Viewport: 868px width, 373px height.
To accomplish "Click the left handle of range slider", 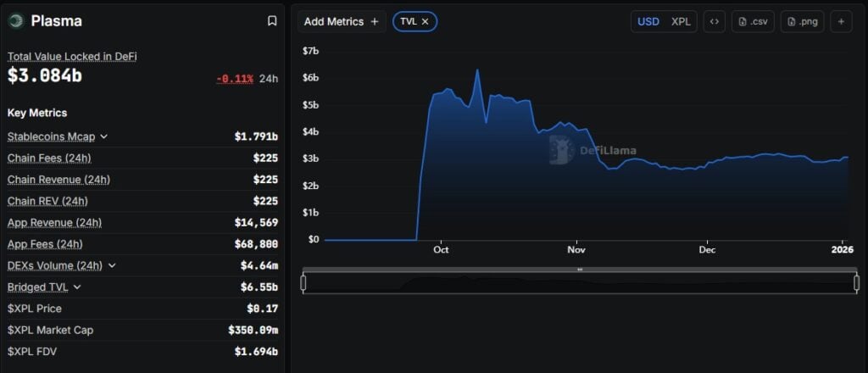I will 303,283.
